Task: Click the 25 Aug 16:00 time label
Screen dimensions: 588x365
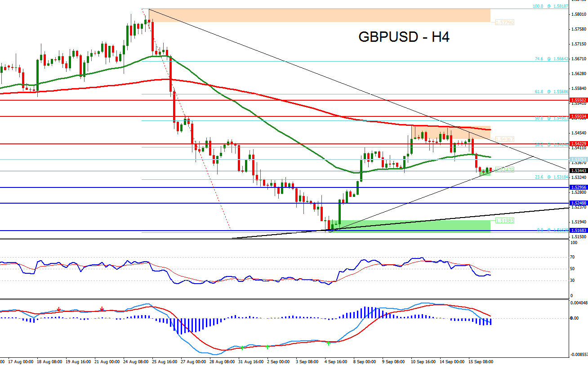Action: [x=165, y=361]
